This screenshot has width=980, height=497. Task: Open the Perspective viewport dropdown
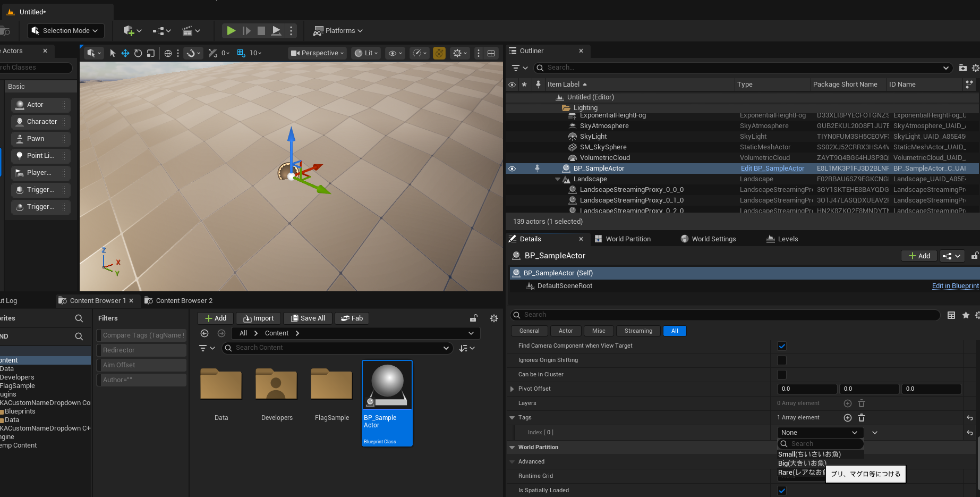point(318,53)
